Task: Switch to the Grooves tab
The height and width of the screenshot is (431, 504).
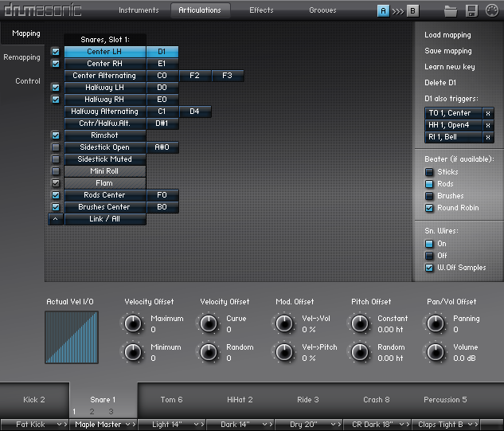Action: [322, 10]
